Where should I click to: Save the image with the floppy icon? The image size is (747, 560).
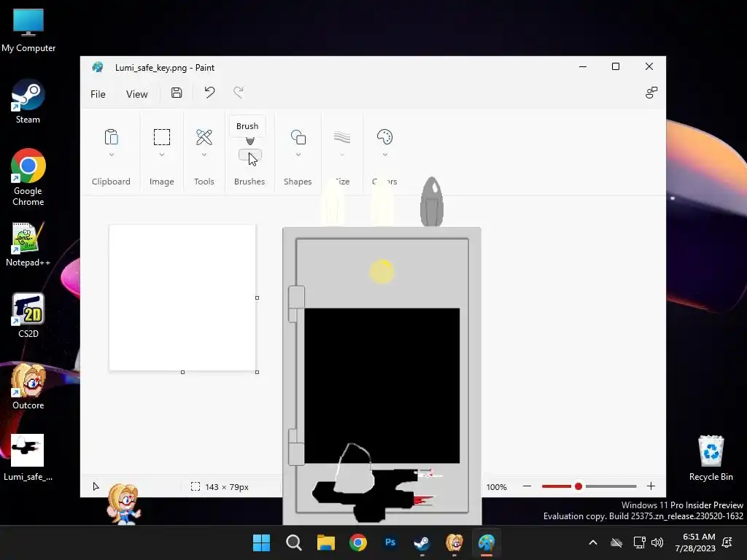tap(177, 93)
